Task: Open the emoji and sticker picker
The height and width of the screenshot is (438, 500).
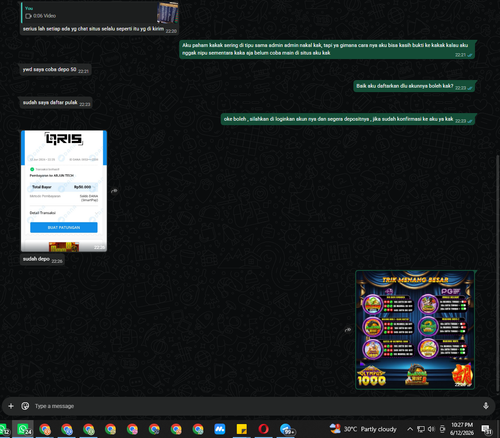Action: 25,406
